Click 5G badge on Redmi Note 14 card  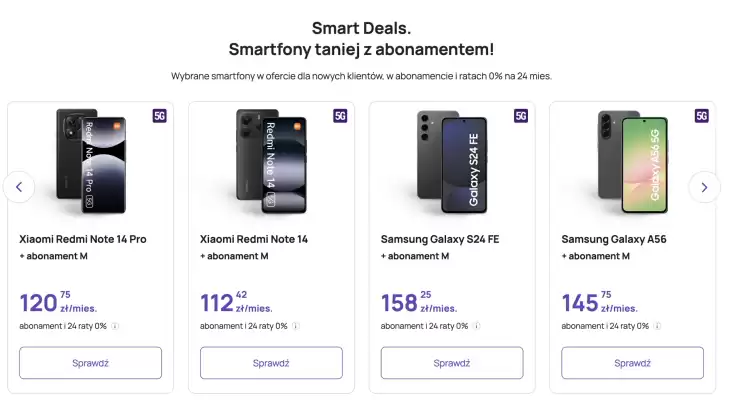tap(340, 116)
